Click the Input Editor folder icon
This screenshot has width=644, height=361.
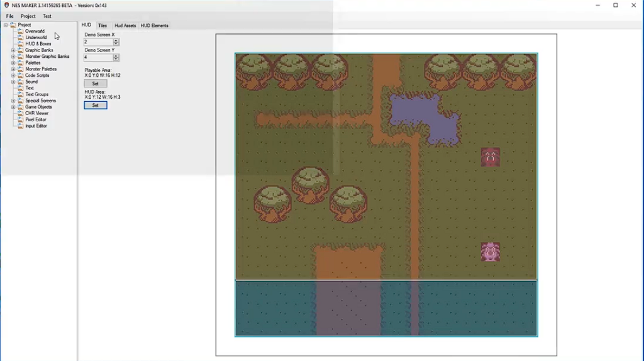click(20, 126)
